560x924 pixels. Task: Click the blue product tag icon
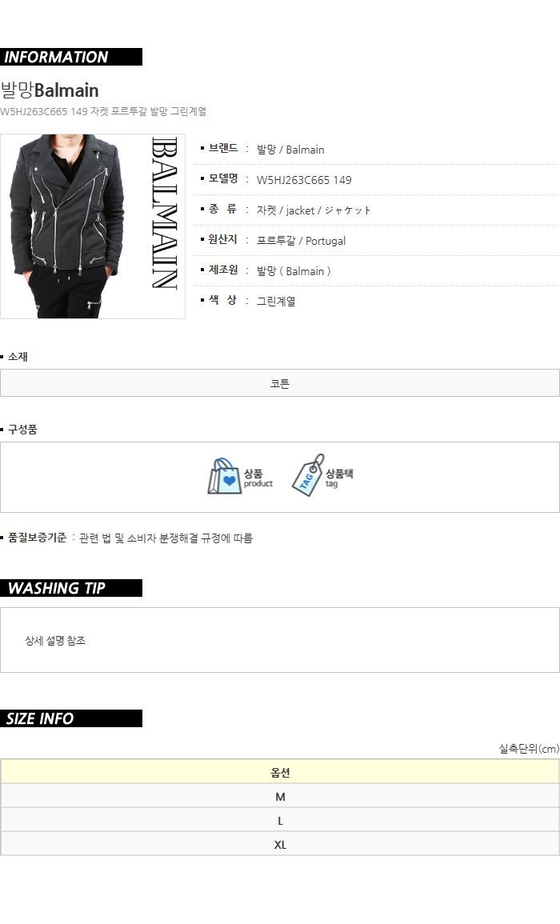(x=308, y=475)
